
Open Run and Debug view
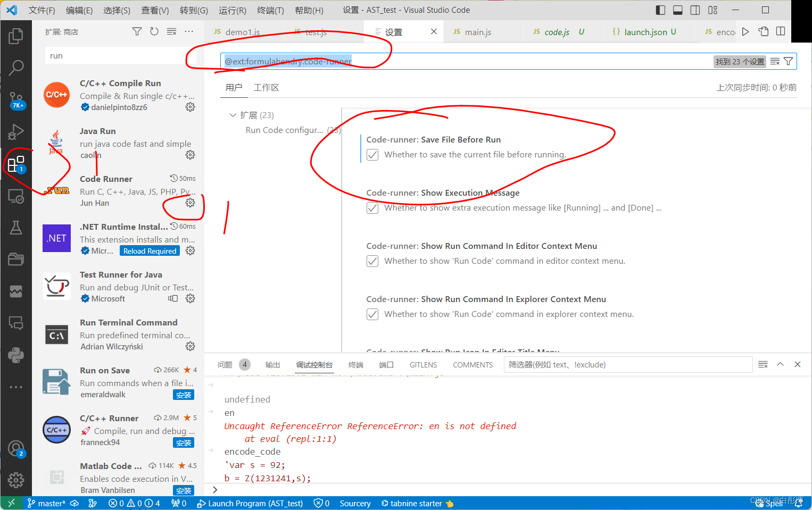click(x=16, y=131)
